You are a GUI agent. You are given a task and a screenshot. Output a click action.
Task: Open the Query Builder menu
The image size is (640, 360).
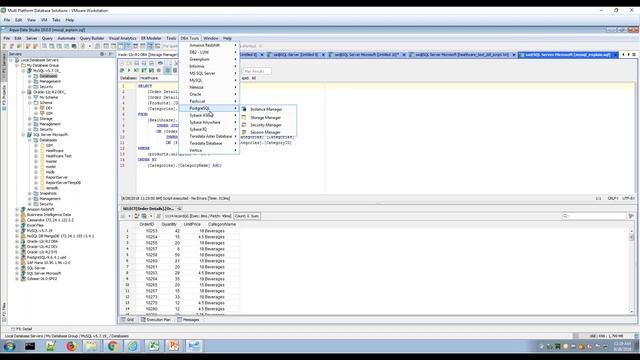pos(92,38)
